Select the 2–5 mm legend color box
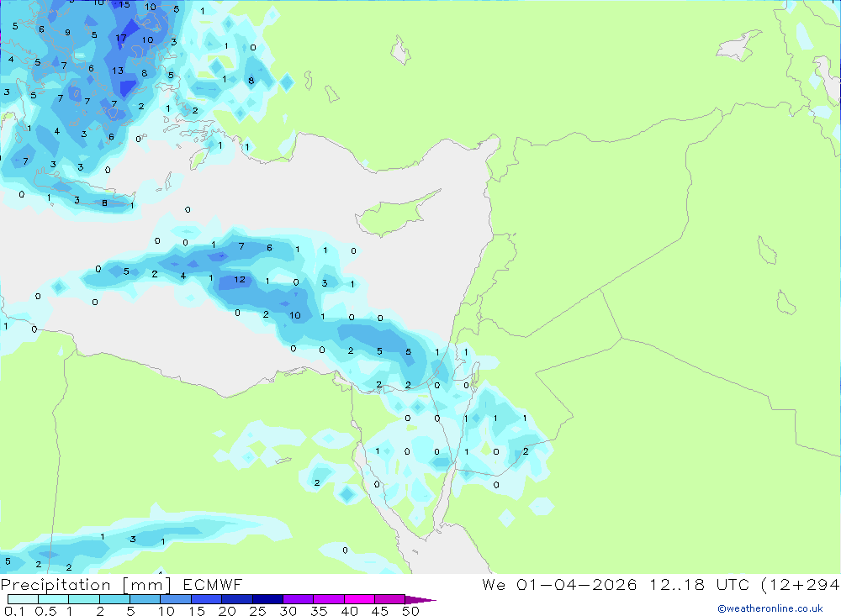The width and height of the screenshot is (841, 616). click(114, 599)
